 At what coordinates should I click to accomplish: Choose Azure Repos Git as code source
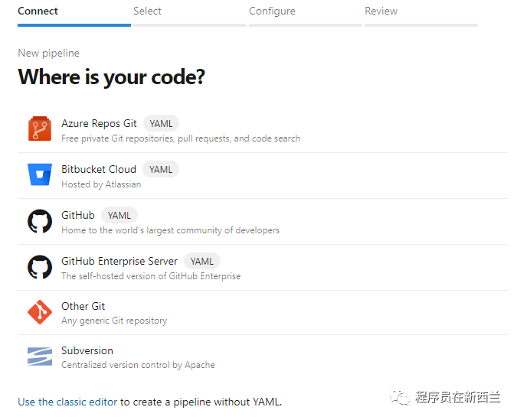point(99,123)
